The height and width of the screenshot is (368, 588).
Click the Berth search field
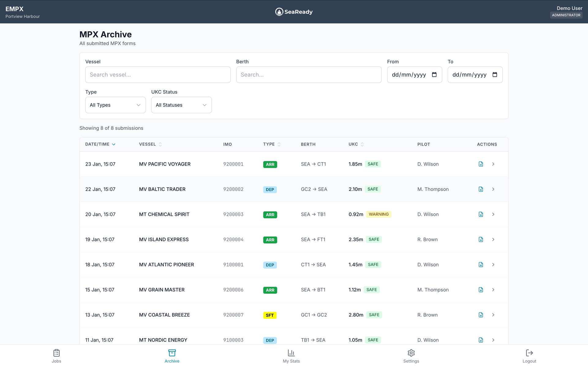pos(309,75)
